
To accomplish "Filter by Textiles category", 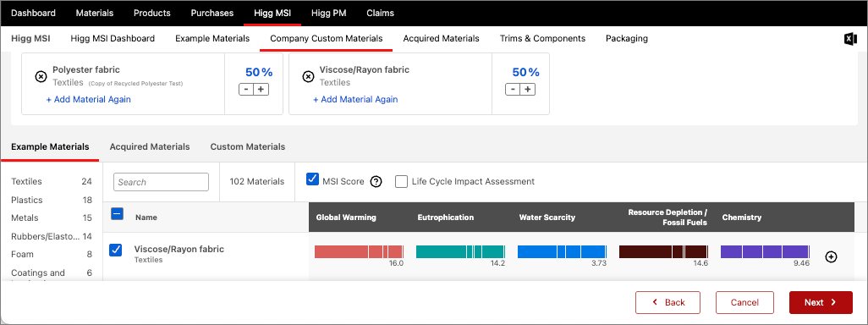I will [52, 182].
